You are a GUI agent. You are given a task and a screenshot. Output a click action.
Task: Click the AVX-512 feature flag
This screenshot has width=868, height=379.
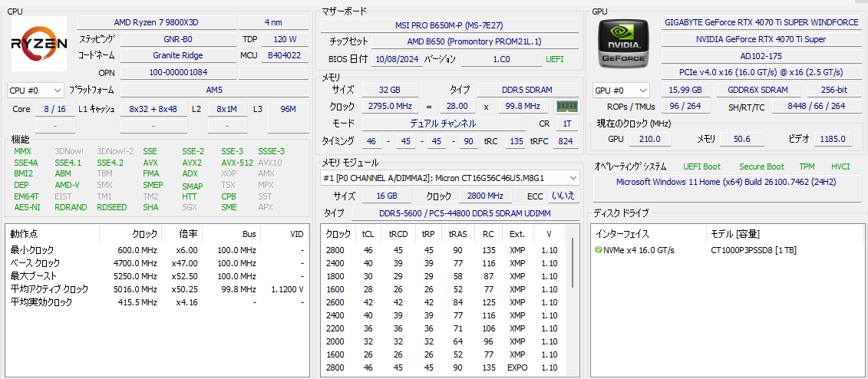(x=236, y=163)
